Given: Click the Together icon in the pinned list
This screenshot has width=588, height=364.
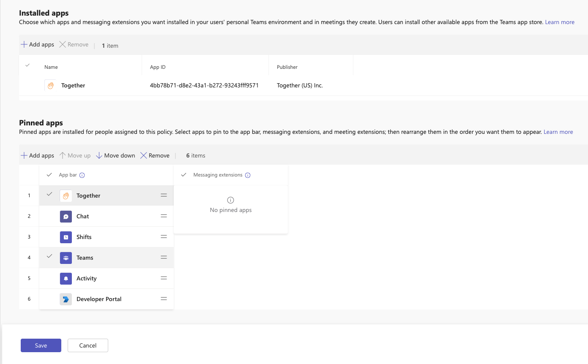Looking at the screenshot, I should [66, 196].
